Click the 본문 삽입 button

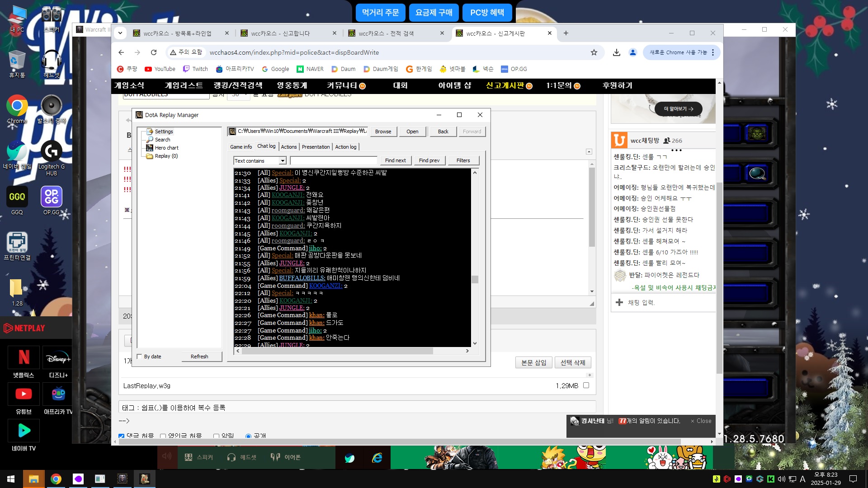tap(533, 362)
